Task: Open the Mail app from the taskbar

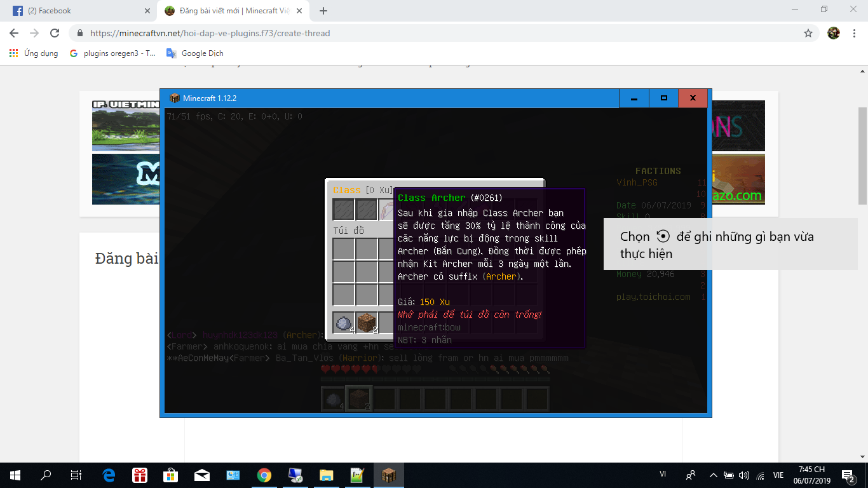Action: click(202, 475)
